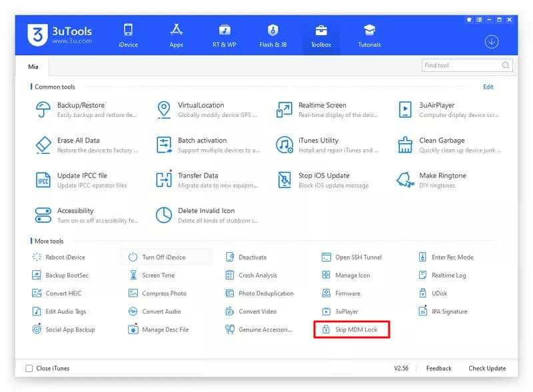The height and width of the screenshot is (392, 533).
Task: Switch to the iDevice tab
Action: coord(128,35)
